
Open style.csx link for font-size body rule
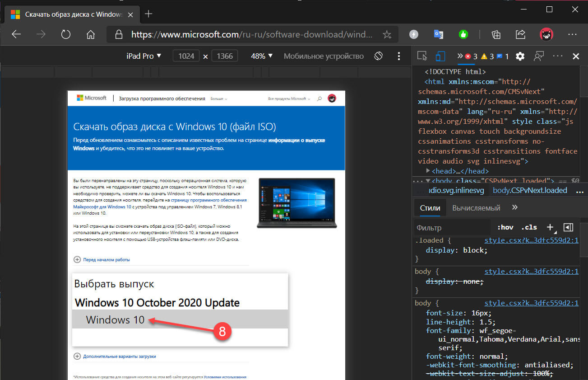coord(531,303)
